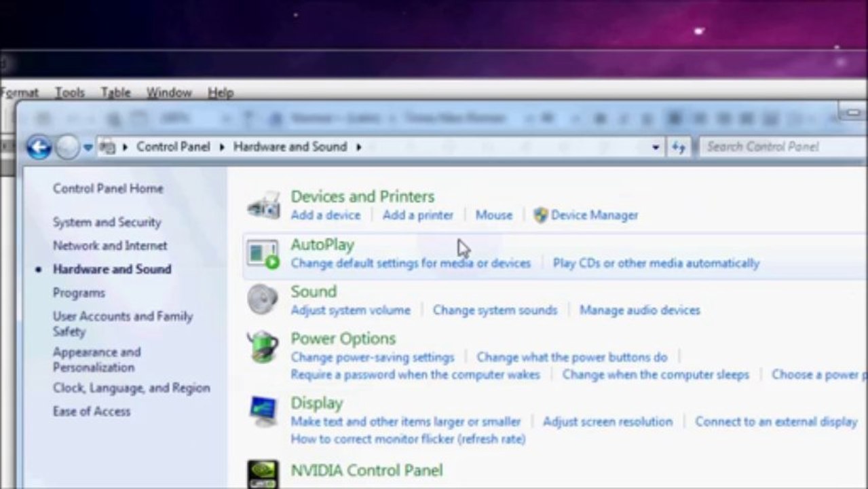Expand arrow after Control Panel breadcrumb
The height and width of the screenshot is (489, 868).
(x=222, y=147)
